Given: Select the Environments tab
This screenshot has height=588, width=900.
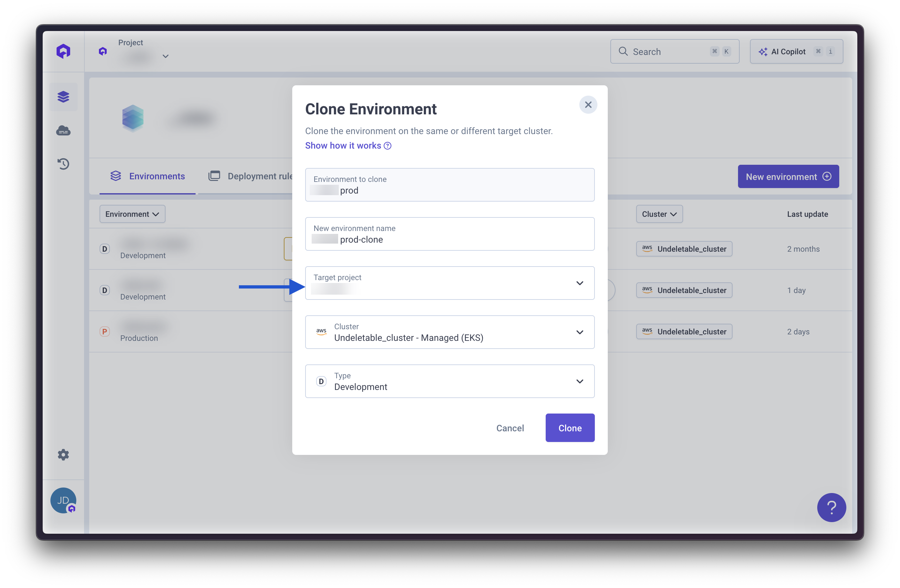Looking at the screenshot, I should coord(147,176).
